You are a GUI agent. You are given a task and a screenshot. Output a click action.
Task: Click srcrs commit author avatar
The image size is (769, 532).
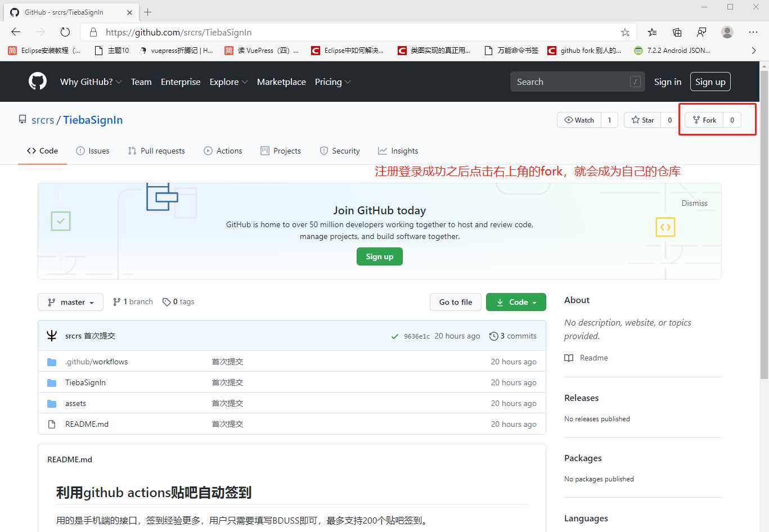click(52, 336)
